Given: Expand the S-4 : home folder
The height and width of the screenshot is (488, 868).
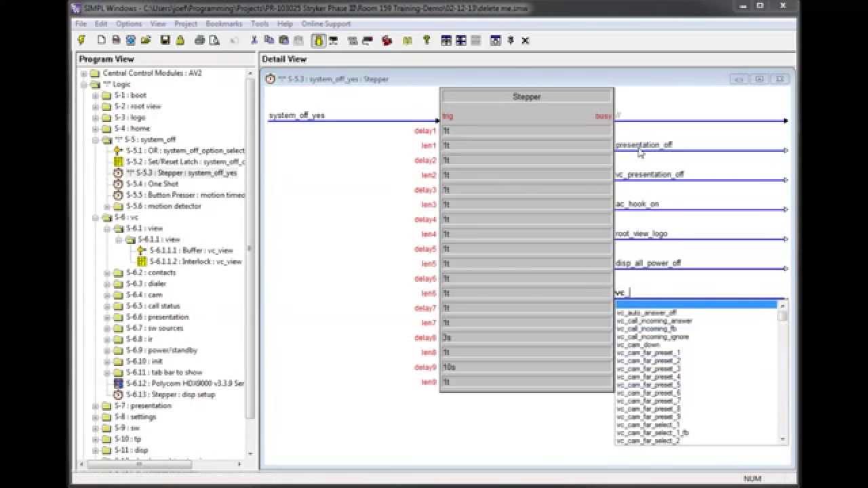Looking at the screenshot, I should click(96, 129).
